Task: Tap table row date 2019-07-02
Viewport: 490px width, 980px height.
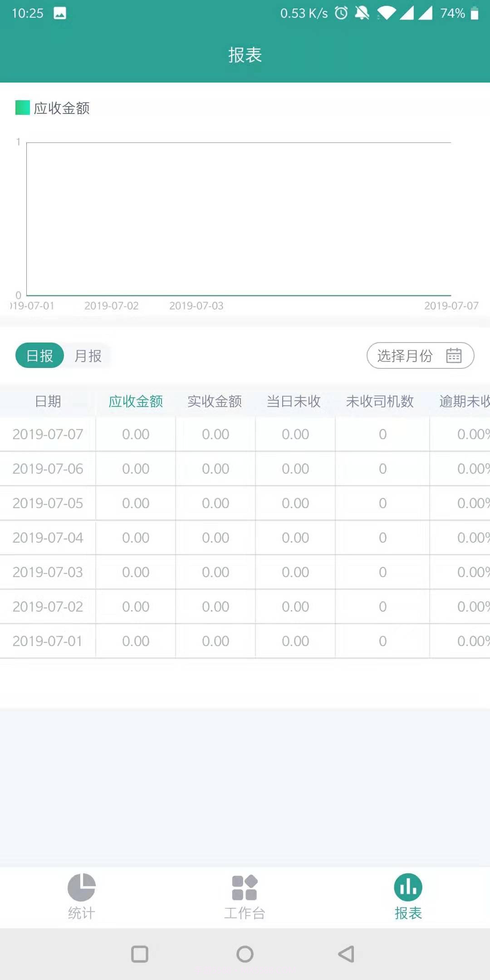Action: [x=48, y=607]
